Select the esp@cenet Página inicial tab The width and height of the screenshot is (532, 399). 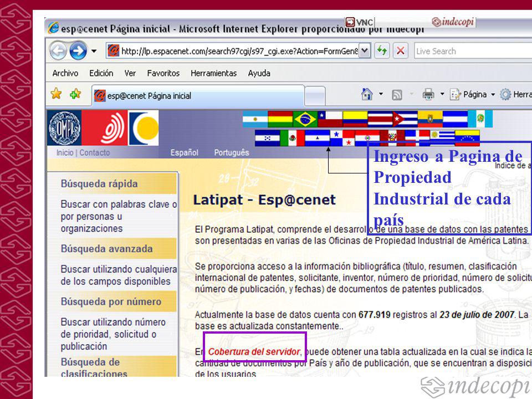tap(198, 96)
